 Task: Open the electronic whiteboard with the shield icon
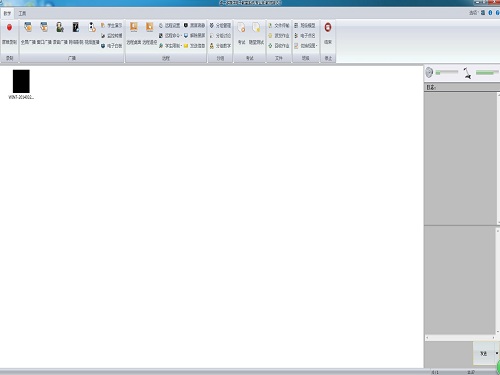(112, 46)
